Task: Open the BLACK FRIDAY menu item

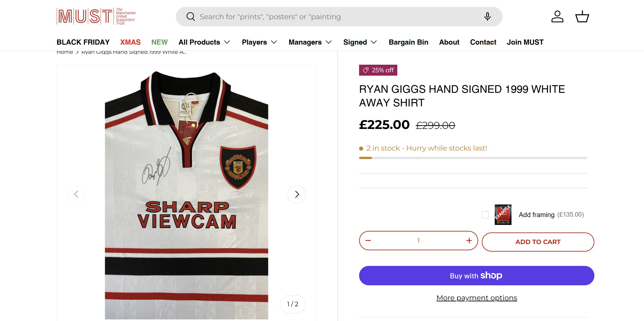Action: (83, 42)
